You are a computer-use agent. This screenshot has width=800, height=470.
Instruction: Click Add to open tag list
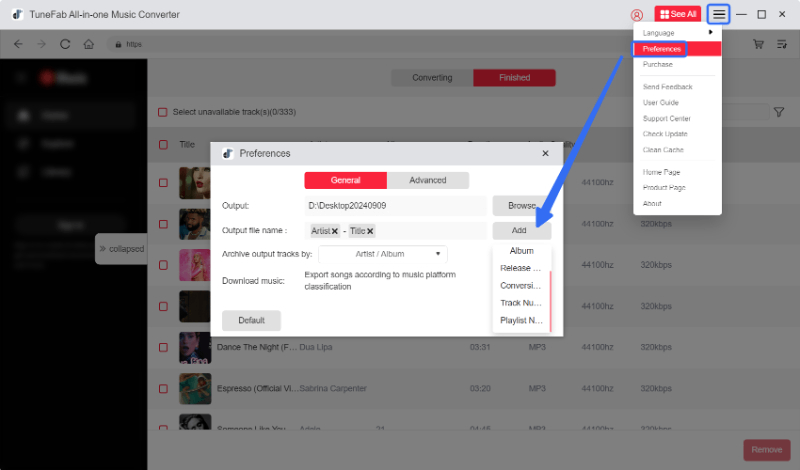tap(521, 230)
